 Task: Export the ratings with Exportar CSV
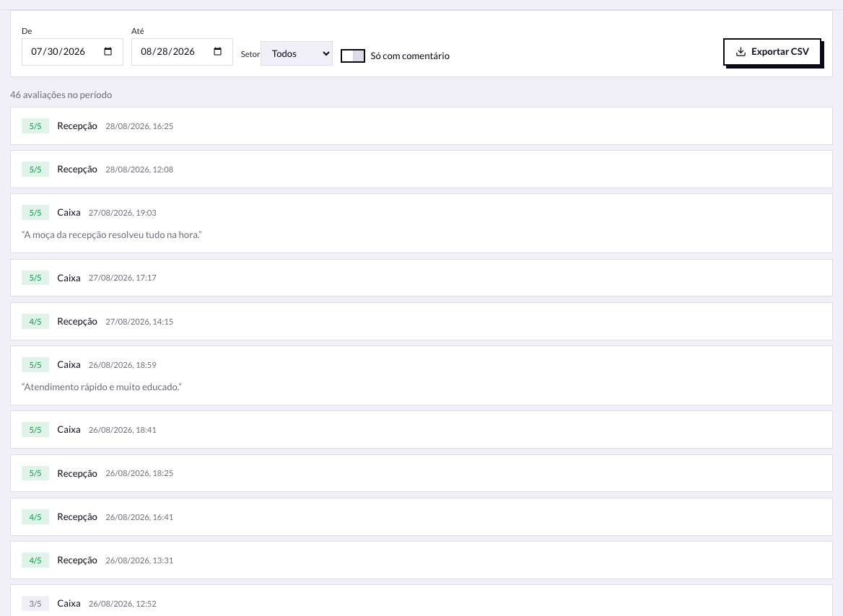[x=772, y=52]
